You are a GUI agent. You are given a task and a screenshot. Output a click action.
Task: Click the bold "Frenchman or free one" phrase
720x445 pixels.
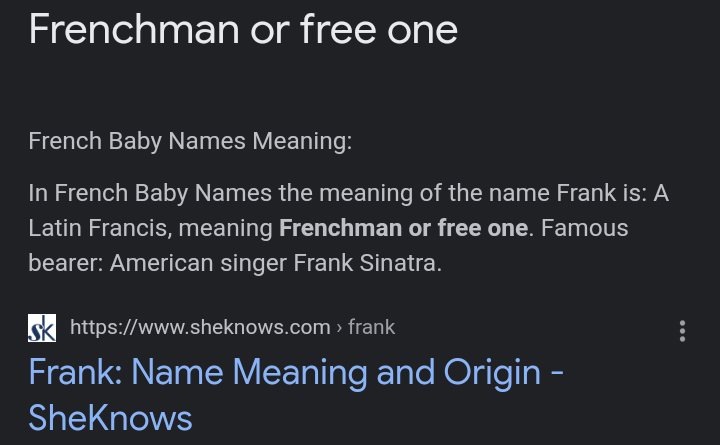pos(403,228)
